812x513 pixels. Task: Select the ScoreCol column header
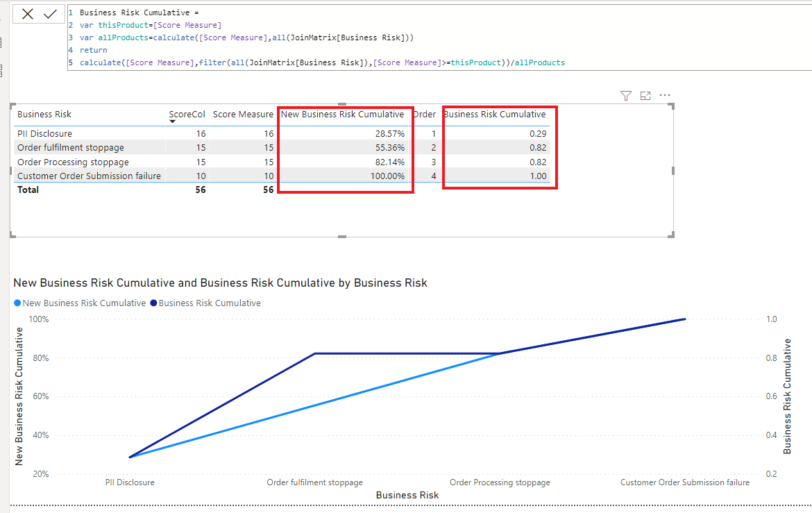187,114
